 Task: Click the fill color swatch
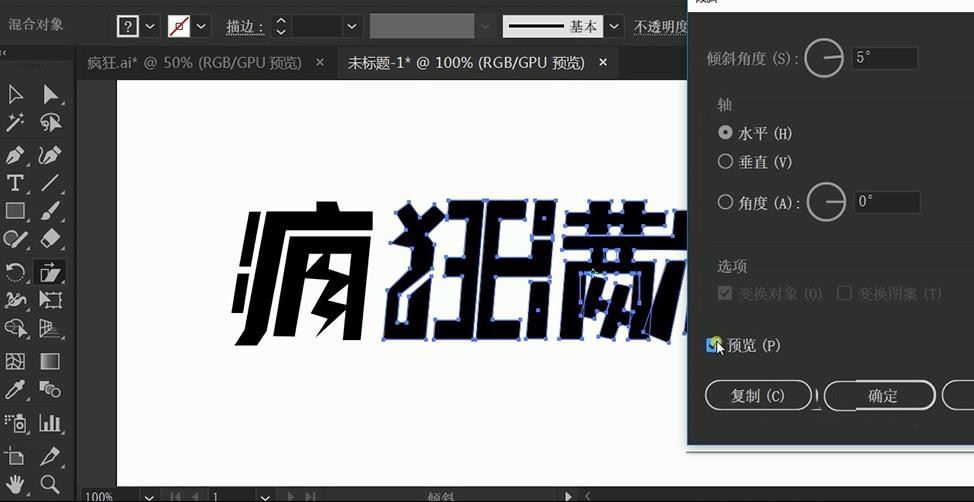coord(127,26)
